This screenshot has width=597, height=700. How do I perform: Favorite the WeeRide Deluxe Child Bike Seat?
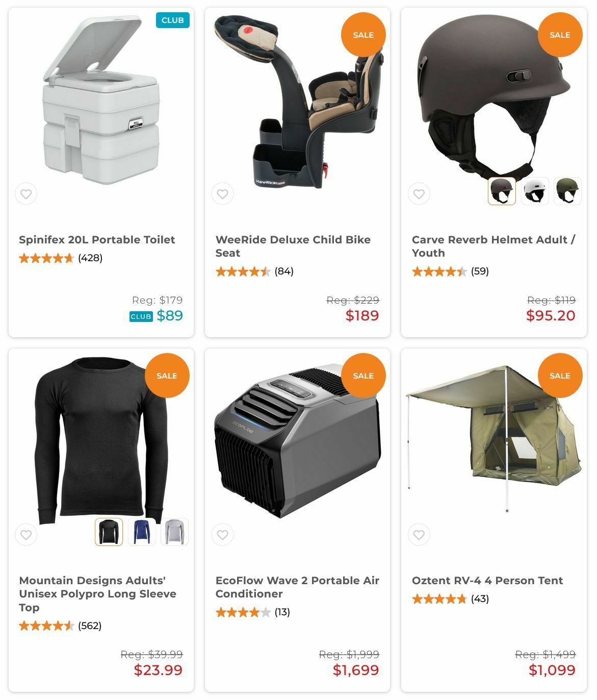pos(222,194)
